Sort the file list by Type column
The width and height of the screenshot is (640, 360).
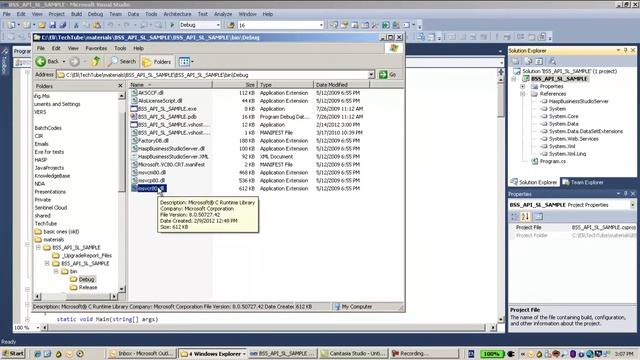coord(285,85)
